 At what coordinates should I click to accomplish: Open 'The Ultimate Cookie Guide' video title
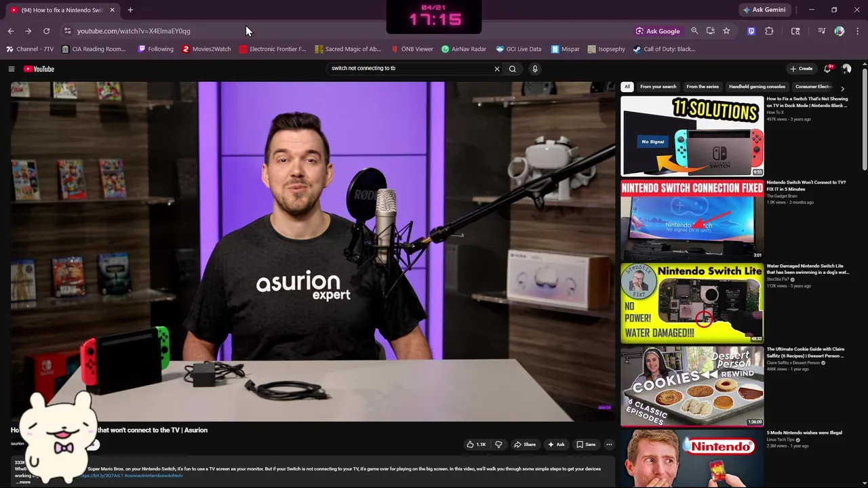[x=805, y=352]
